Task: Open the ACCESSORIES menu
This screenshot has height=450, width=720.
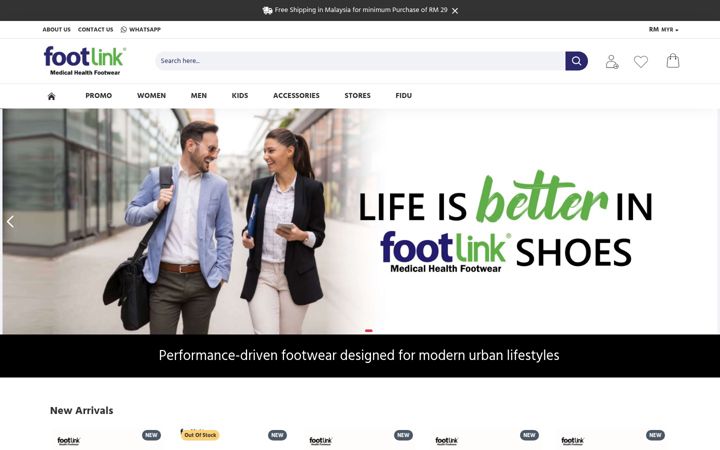Action: (x=296, y=96)
